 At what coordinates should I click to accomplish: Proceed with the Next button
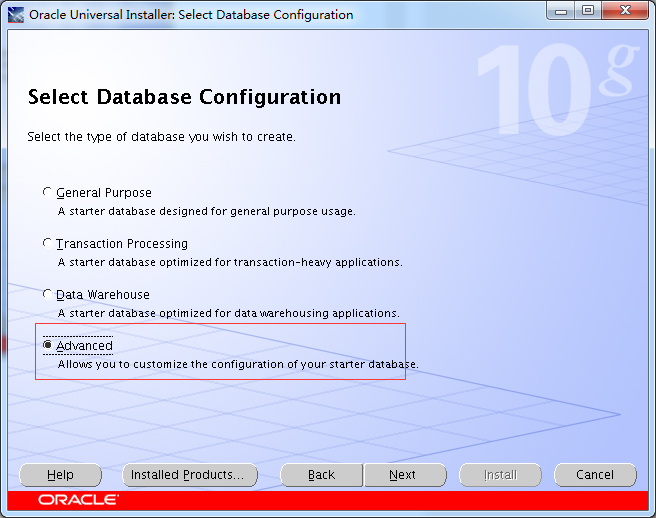pos(405,475)
